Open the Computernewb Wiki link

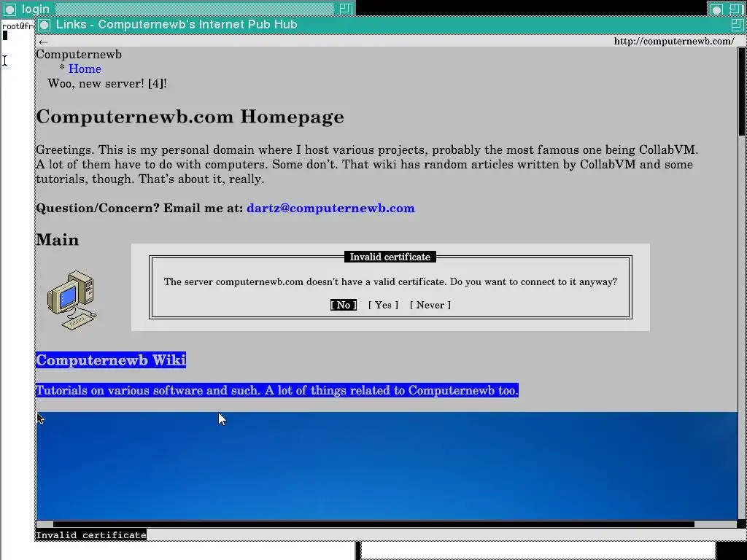(111, 359)
